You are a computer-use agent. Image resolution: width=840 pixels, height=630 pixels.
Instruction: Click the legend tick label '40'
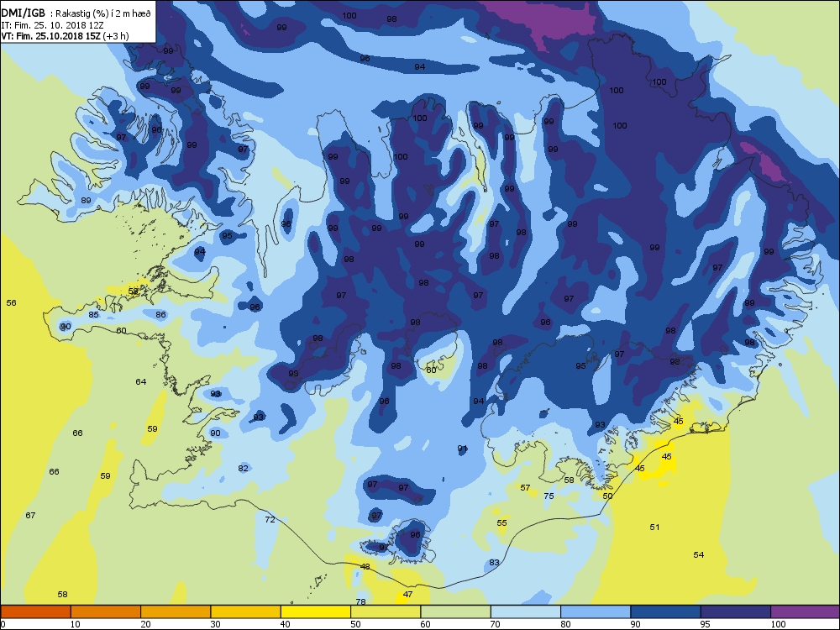tap(285, 623)
